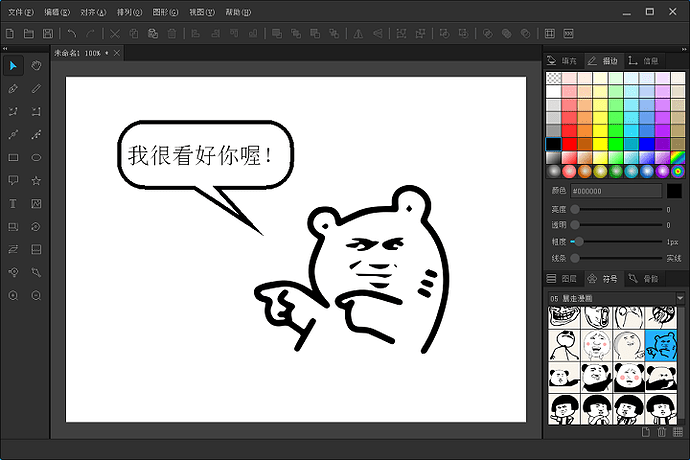Select the ellipse shape tool
This screenshot has width=690, height=460.
[36, 158]
